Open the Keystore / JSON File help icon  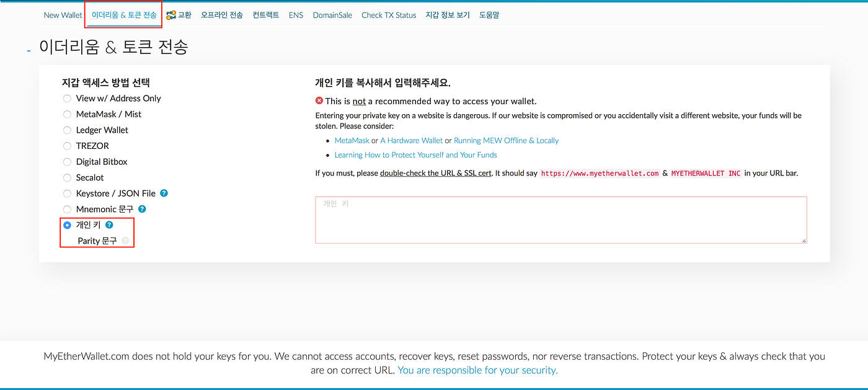[x=164, y=193]
